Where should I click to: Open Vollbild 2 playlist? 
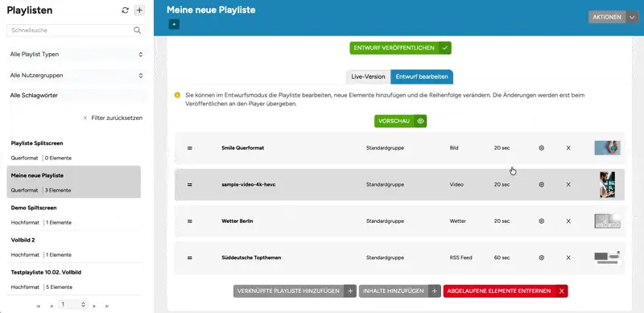74,247
